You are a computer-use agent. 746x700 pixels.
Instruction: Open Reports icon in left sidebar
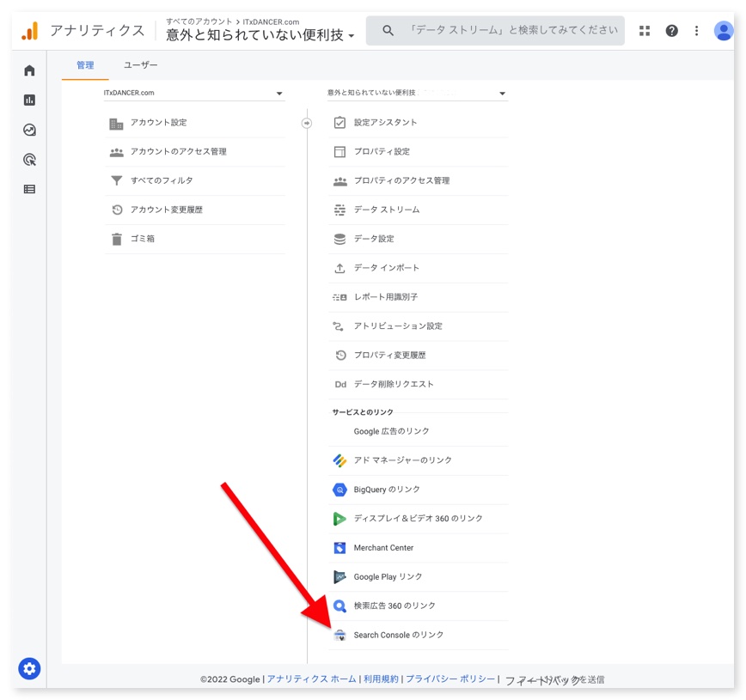click(29, 100)
